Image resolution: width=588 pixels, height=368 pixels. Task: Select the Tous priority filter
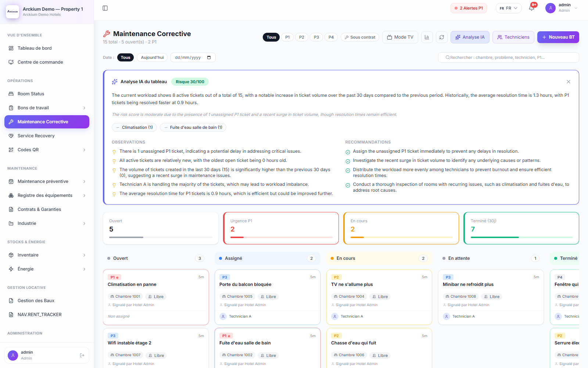271,37
